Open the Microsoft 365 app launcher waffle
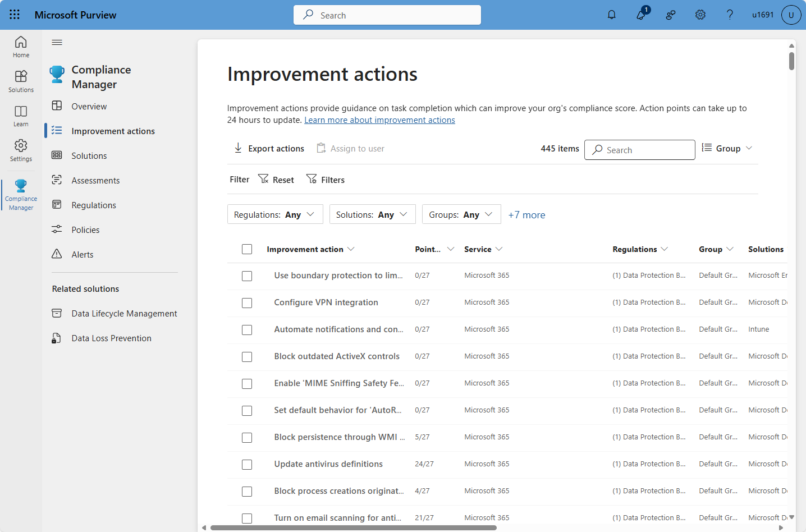This screenshot has width=806, height=532. click(x=15, y=15)
